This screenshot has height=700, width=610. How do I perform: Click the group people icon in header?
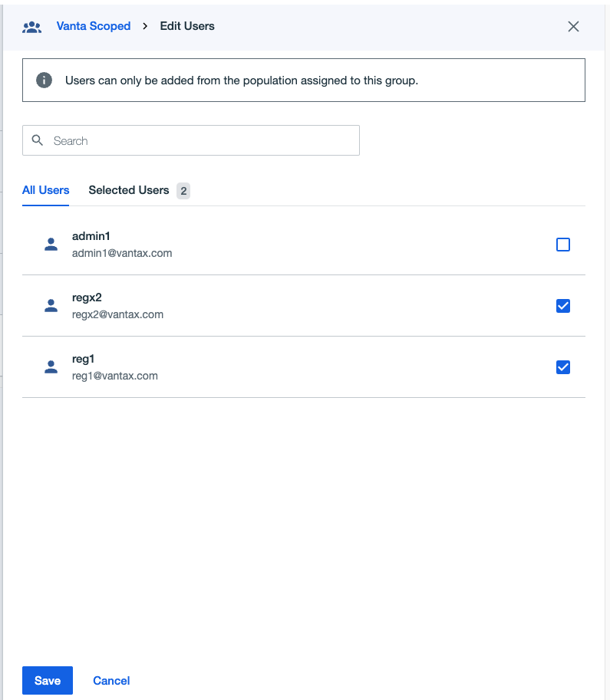pyautogui.click(x=31, y=28)
